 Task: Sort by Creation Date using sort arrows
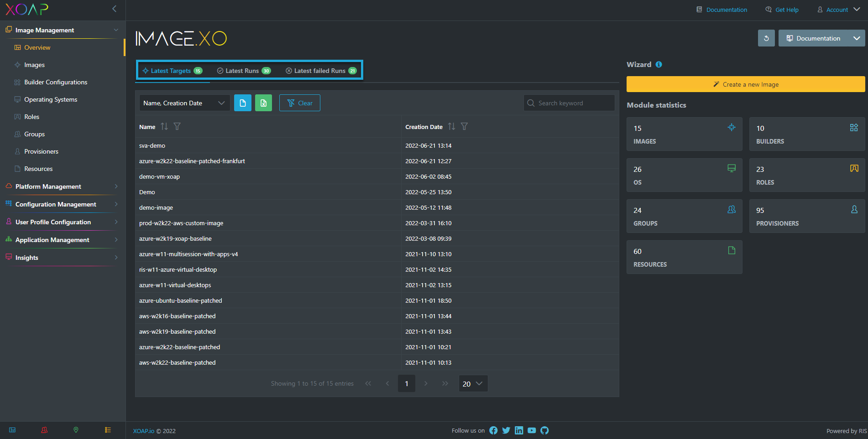[x=451, y=127]
